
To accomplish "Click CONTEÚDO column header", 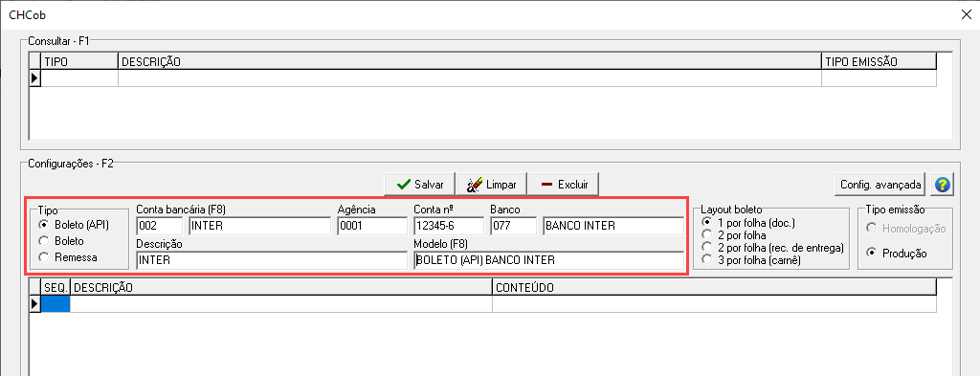I will (x=714, y=287).
